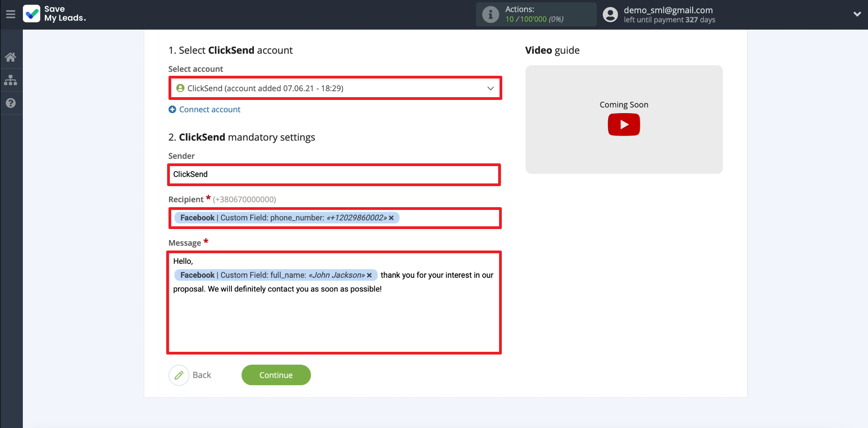Click the SaveMyLeads checkmark logo

32,14
